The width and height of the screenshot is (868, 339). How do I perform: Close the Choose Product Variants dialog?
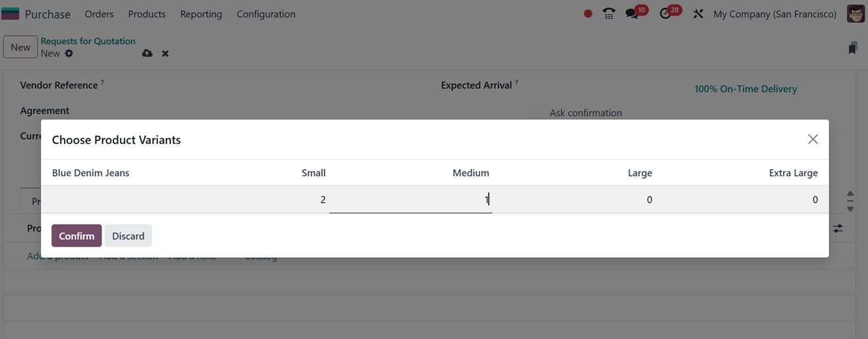[x=813, y=139]
